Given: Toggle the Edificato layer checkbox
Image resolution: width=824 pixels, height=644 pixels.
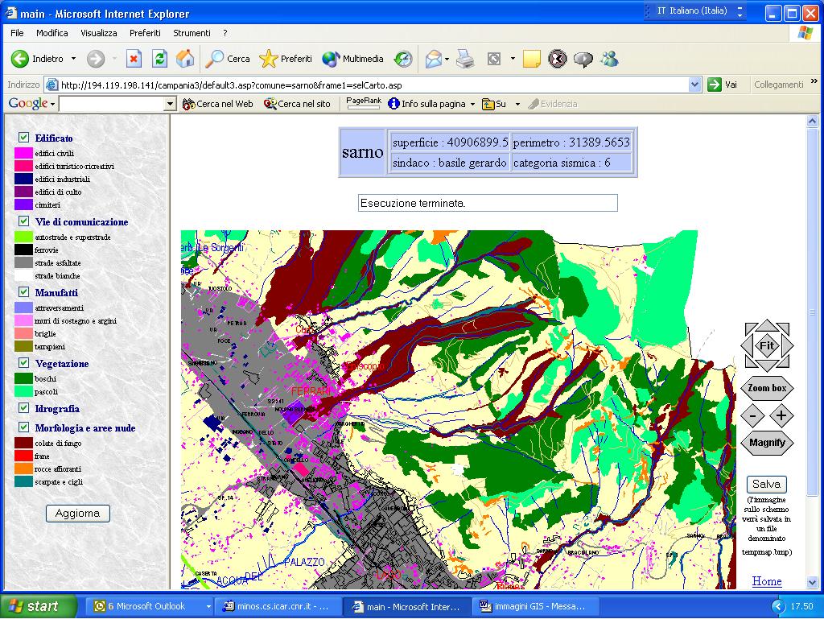Looking at the screenshot, I should [24, 138].
